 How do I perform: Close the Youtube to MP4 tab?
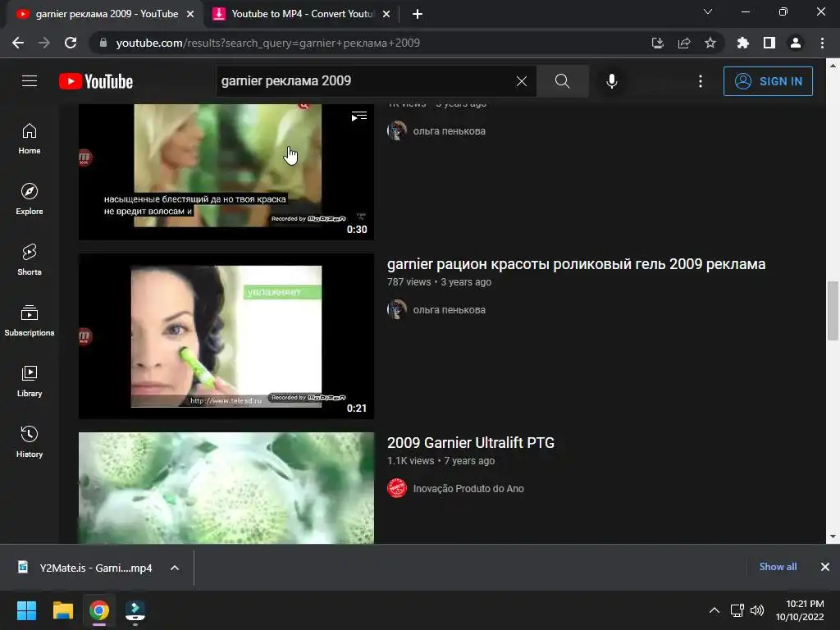386,15
